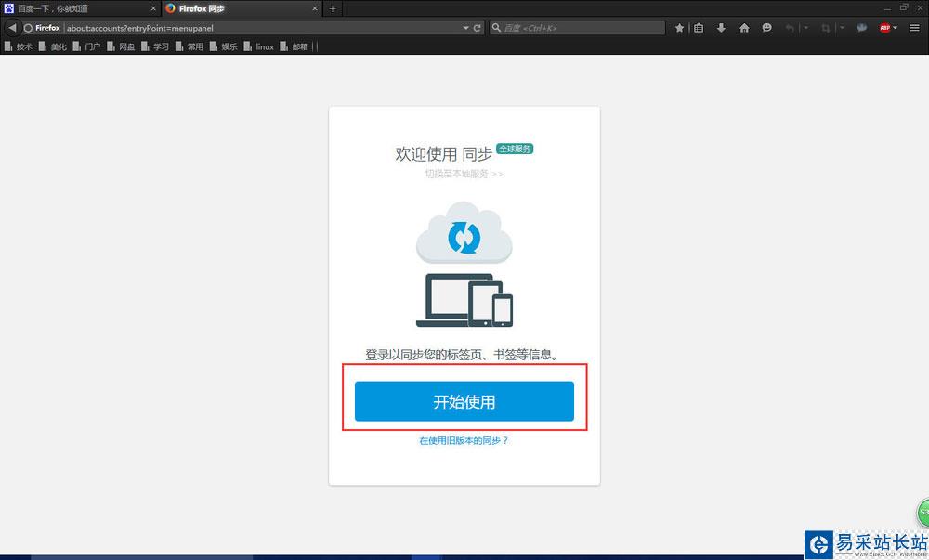Open the 门户 bookmark folder
The image size is (929, 560).
pos(86,46)
